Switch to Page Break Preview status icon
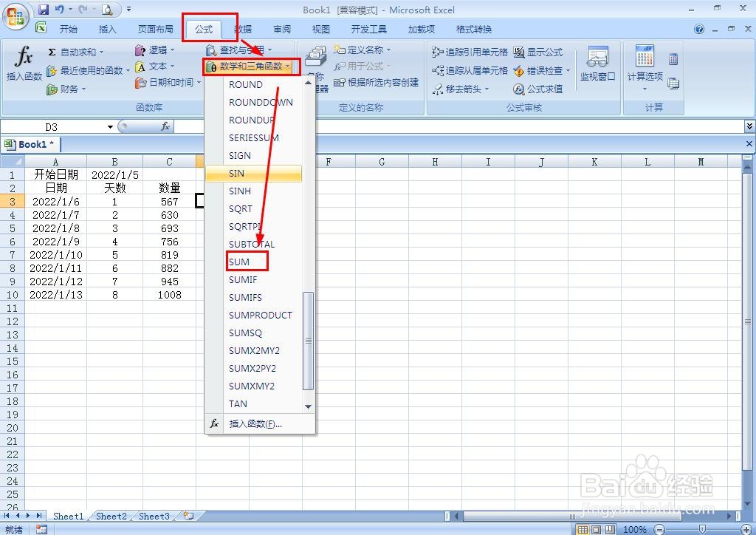 click(609, 530)
